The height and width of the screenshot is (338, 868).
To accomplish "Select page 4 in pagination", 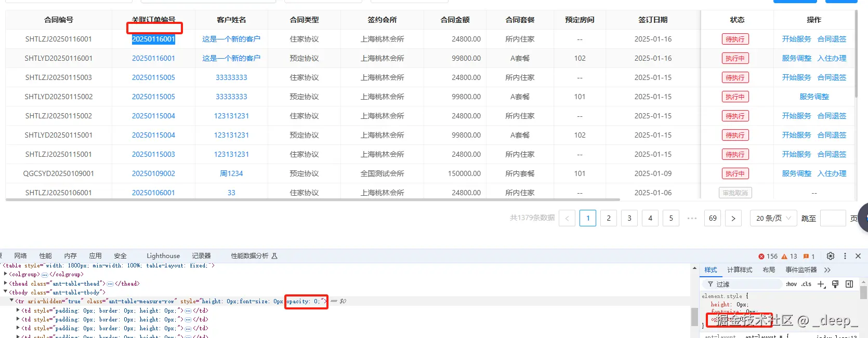I will [x=650, y=218].
